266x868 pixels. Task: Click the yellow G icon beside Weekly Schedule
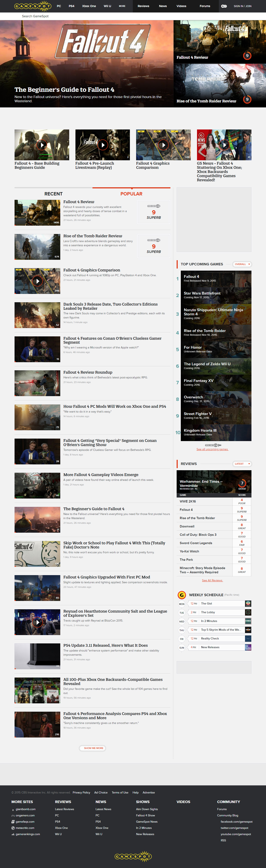(182, 595)
